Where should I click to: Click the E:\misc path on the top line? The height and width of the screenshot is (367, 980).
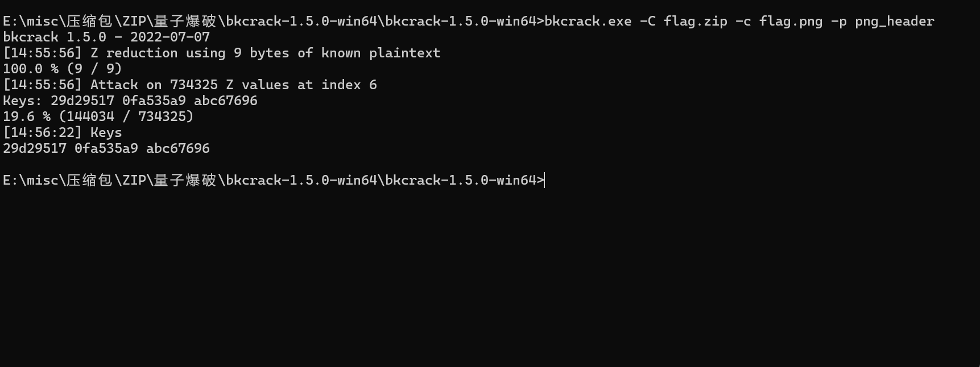coord(31,22)
